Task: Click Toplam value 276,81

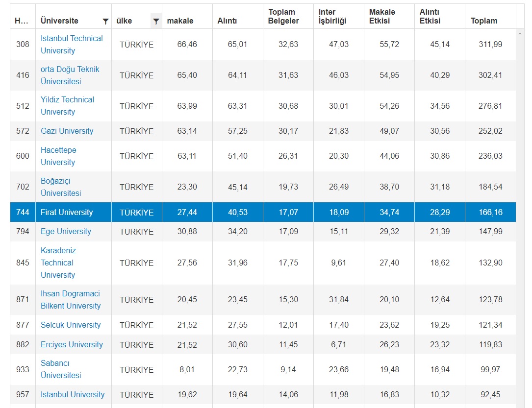Action: [490, 106]
